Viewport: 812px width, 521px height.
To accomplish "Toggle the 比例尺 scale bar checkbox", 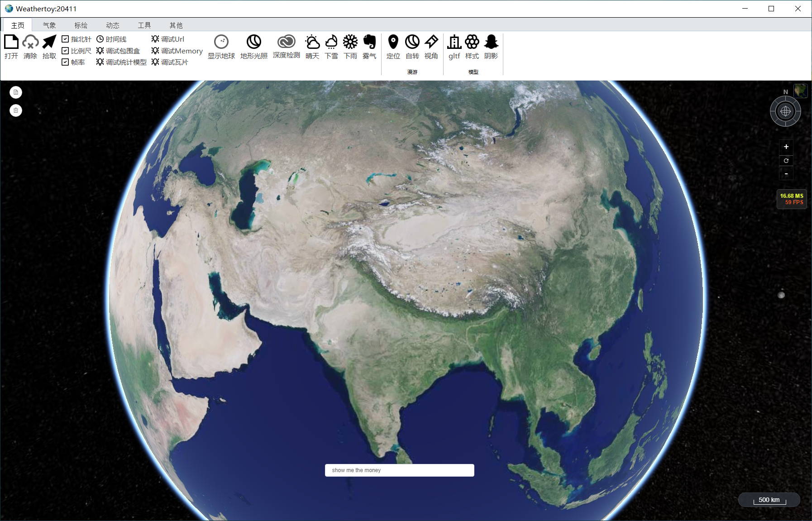I will click(65, 51).
